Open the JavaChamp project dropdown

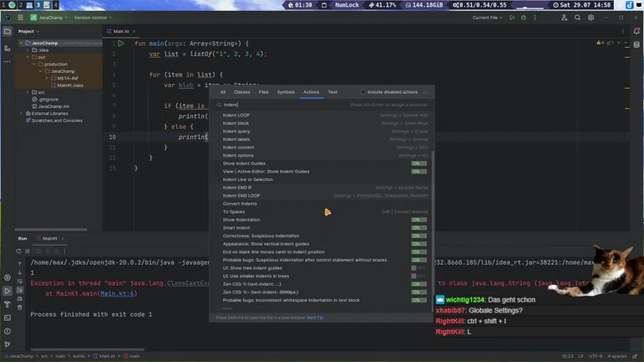49,18
